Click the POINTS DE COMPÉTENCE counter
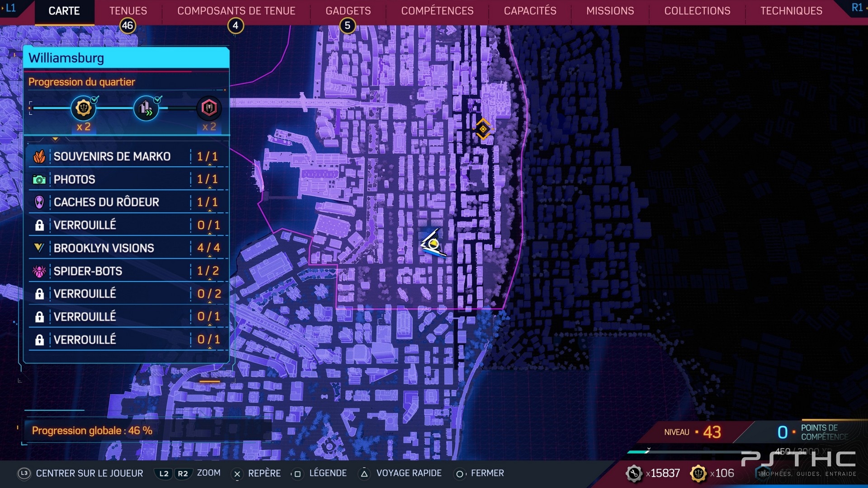 812,432
